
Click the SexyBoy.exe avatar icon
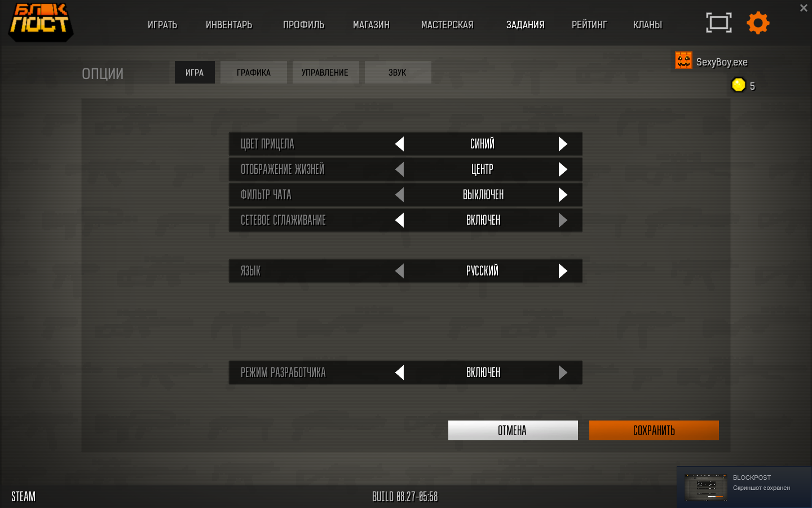(x=683, y=60)
